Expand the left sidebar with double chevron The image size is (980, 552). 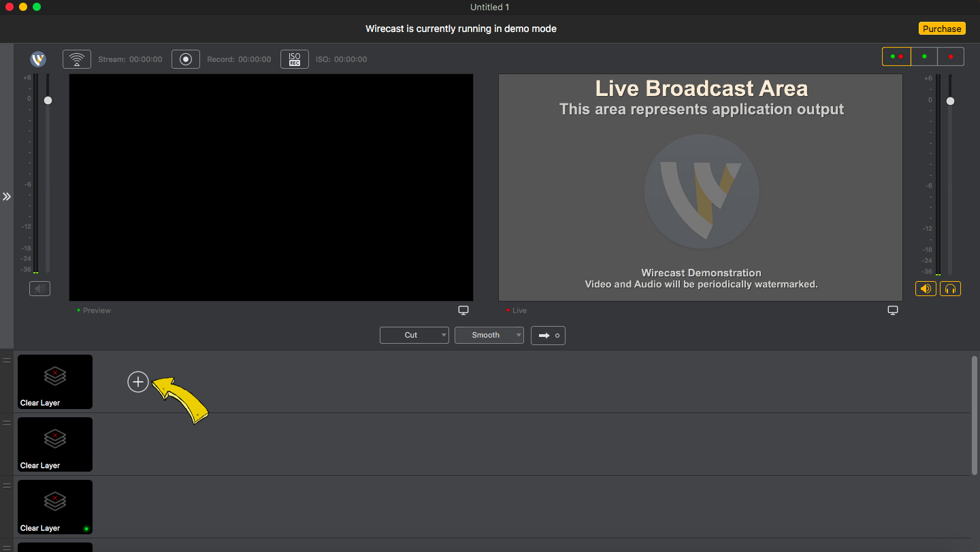pos(7,196)
